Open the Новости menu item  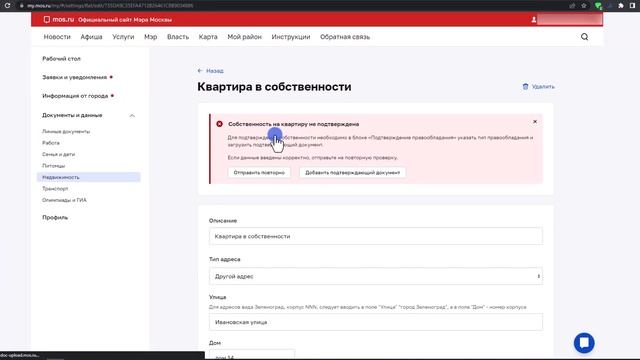57,37
